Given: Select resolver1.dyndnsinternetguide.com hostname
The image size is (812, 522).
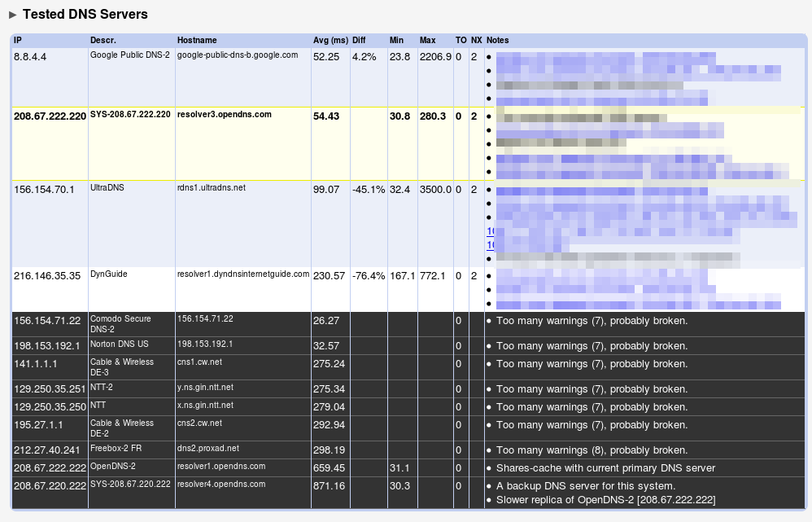Looking at the screenshot, I should (x=243, y=274).
